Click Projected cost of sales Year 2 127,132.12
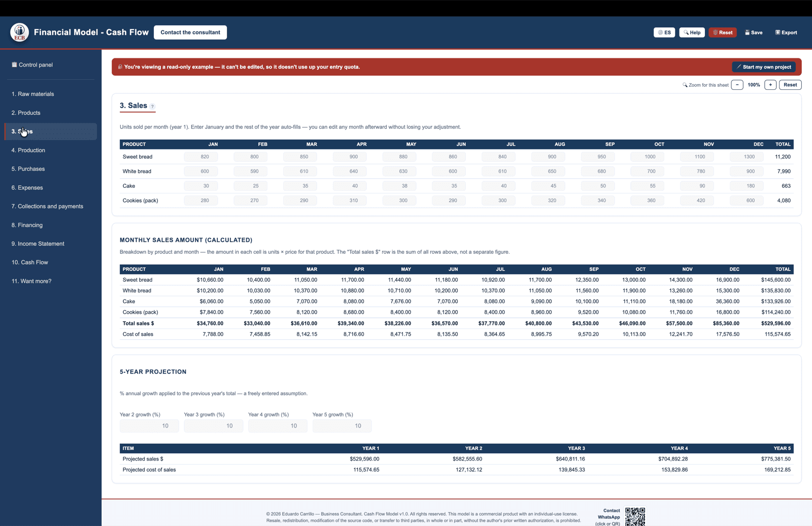The width and height of the screenshot is (812, 526). click(469, 470)
